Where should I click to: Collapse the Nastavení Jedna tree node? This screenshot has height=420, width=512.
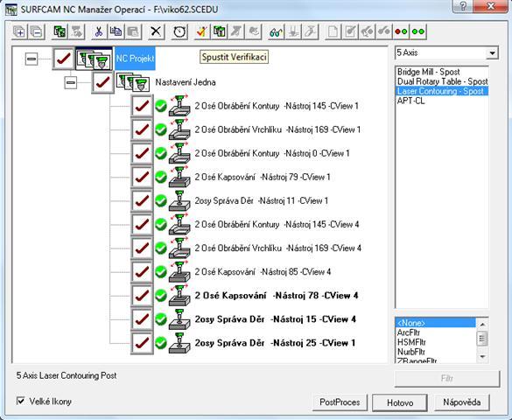pyautogui.click(x=71, y=82)
